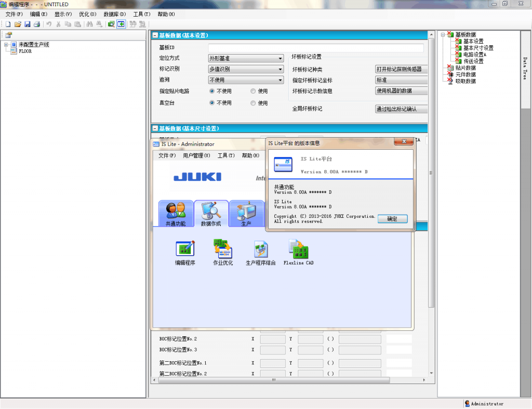Select 不使用 radio for 指定贴片电路
532x409 pixels.
pos(212,91)
